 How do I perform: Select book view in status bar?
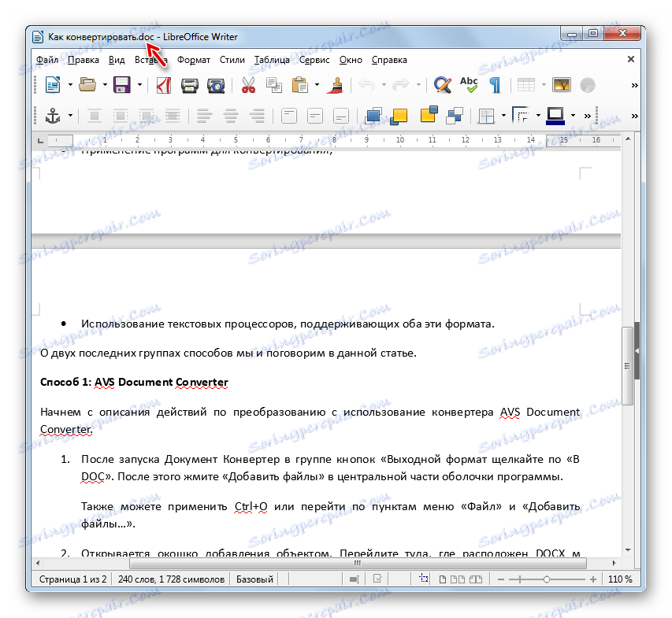(x=476, y=579)
